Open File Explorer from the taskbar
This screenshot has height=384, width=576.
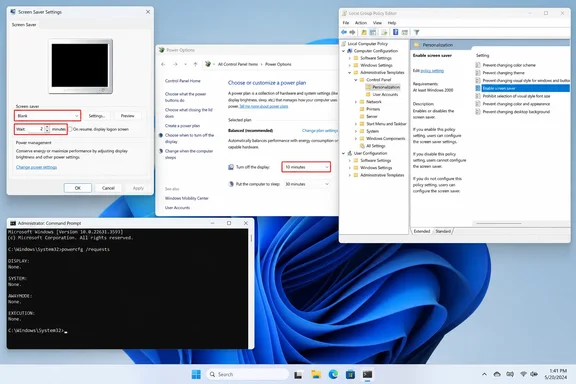coord(316,374)
